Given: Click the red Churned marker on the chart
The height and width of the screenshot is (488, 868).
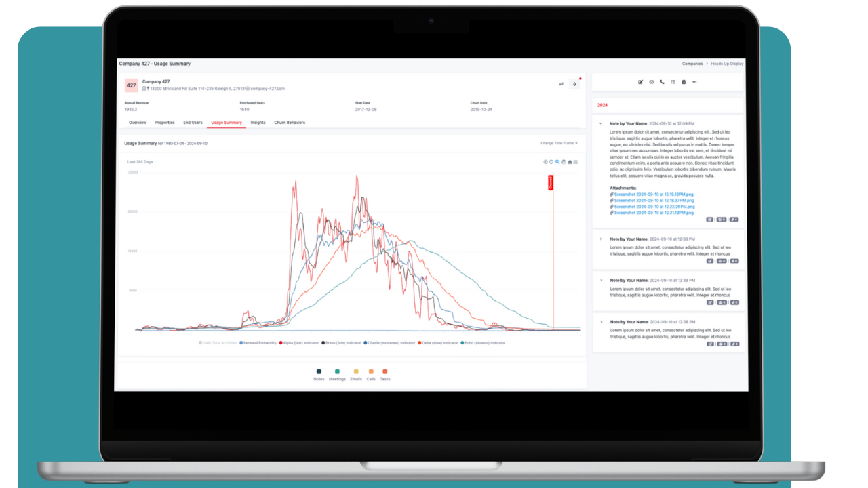Looking at the screenshot, I should point(551,182).
